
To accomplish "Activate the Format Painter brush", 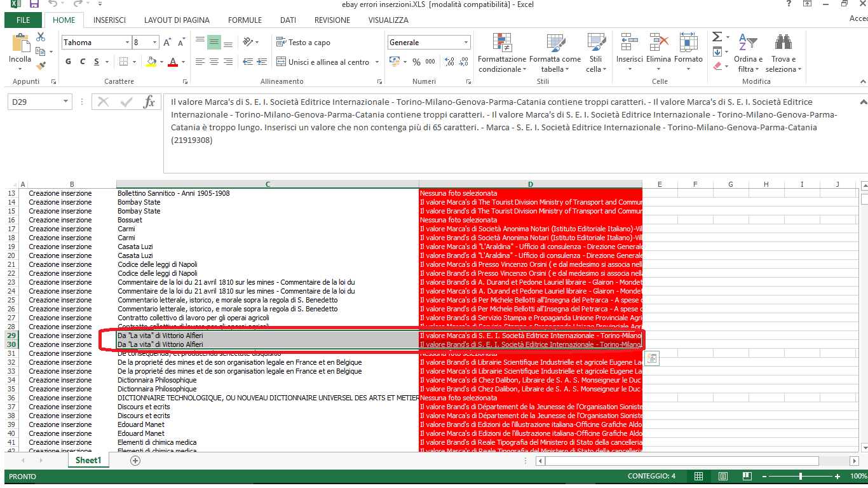I will 41,65.
